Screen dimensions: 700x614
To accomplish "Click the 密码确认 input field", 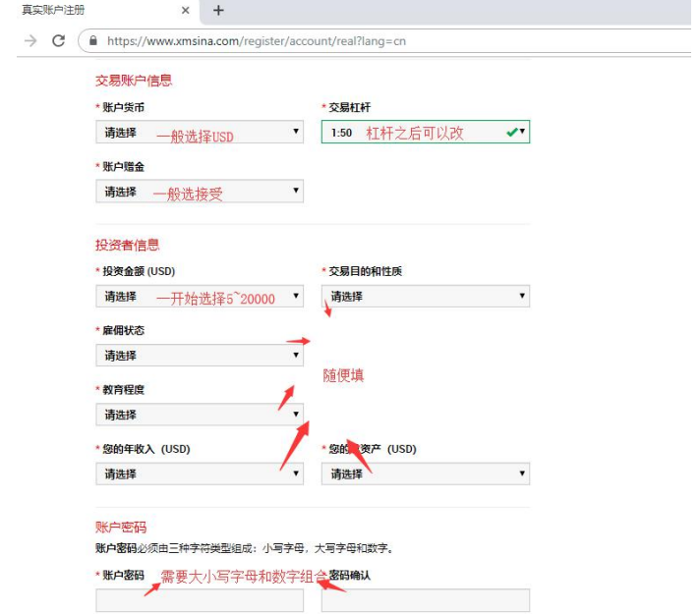I will coord(425,600).
